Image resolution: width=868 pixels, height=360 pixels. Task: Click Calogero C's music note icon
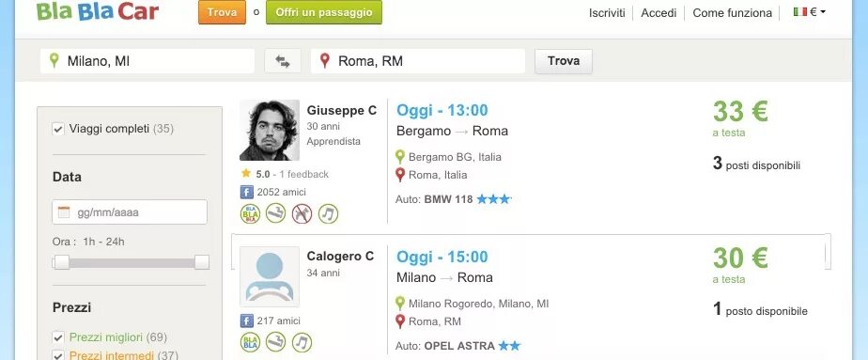coord(302,342)
